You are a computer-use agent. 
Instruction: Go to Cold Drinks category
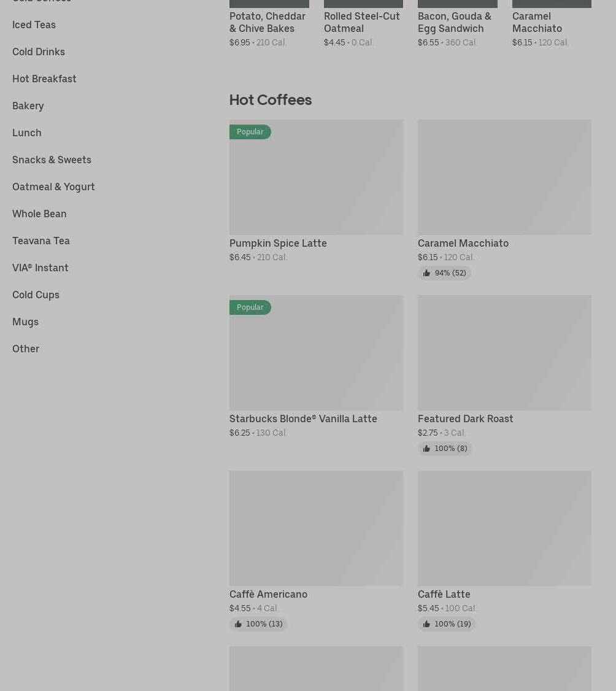(39, 52)
